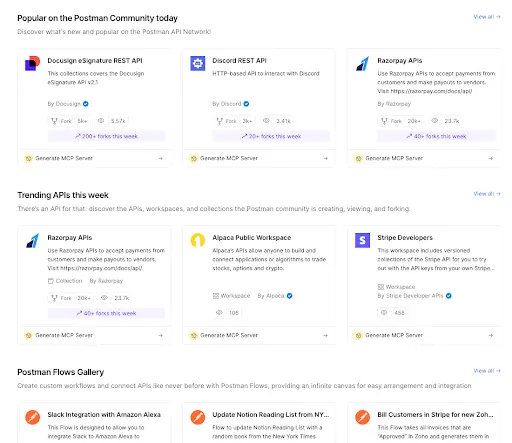The image size is (512, 443).
Task: Generate MCP Server for the Popular Razorpay card
Action: click(424, 158)
